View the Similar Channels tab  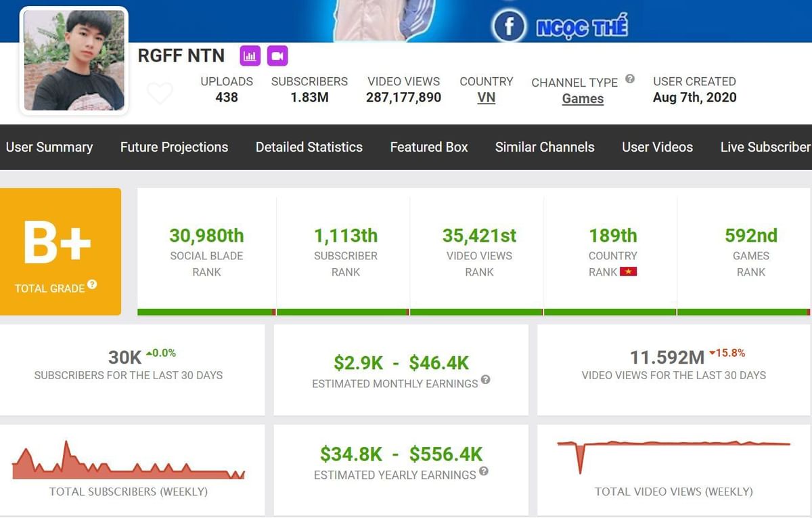pos(545,147)
